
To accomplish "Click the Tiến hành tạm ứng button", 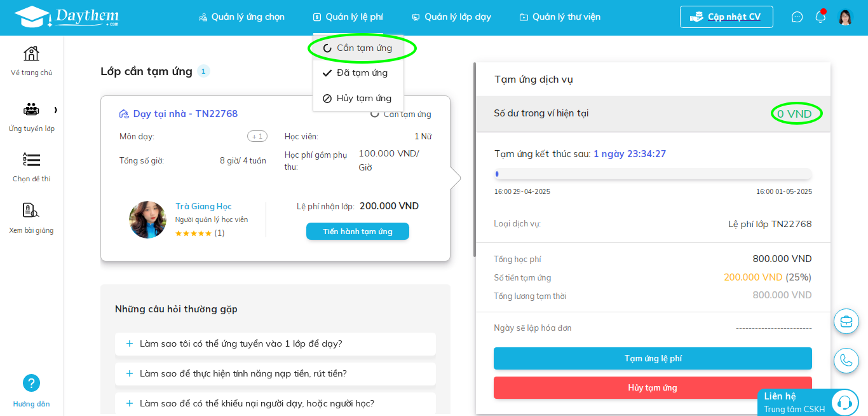I will pos(358,232).
